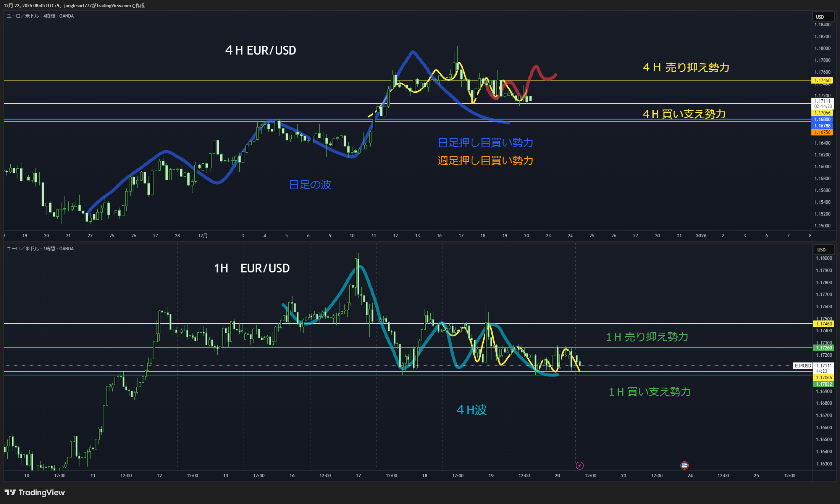This screenshot has height=504, width=840.
Task: Click the blue 1.16800 price label
Action: [822, 119]
